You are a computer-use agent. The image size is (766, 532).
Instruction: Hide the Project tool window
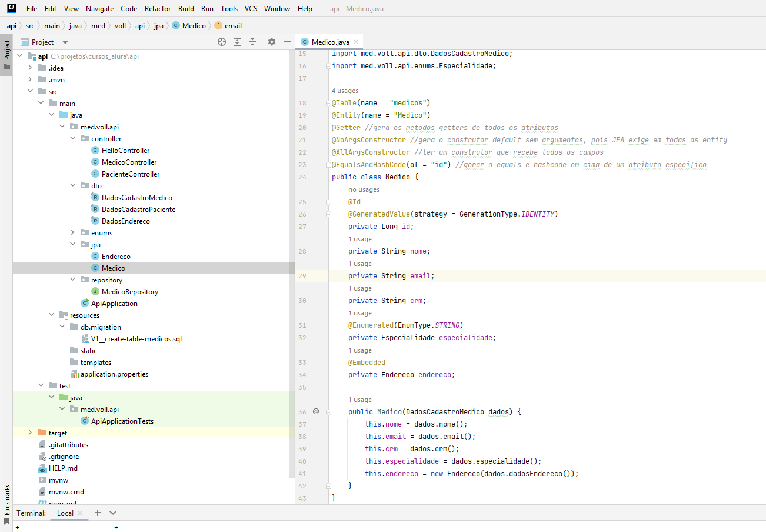287,42
